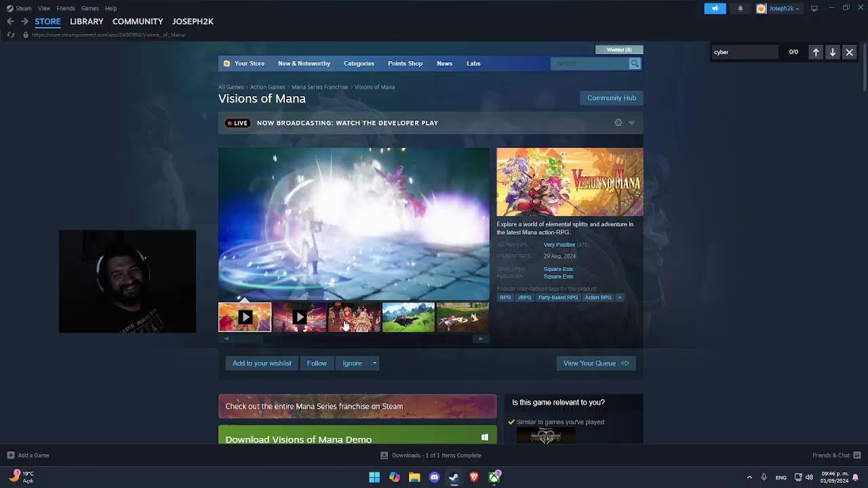Click Steam icon in the taskbar
Image resolution: width=868 pixels, height=488 pixels.
click(454, 477)
